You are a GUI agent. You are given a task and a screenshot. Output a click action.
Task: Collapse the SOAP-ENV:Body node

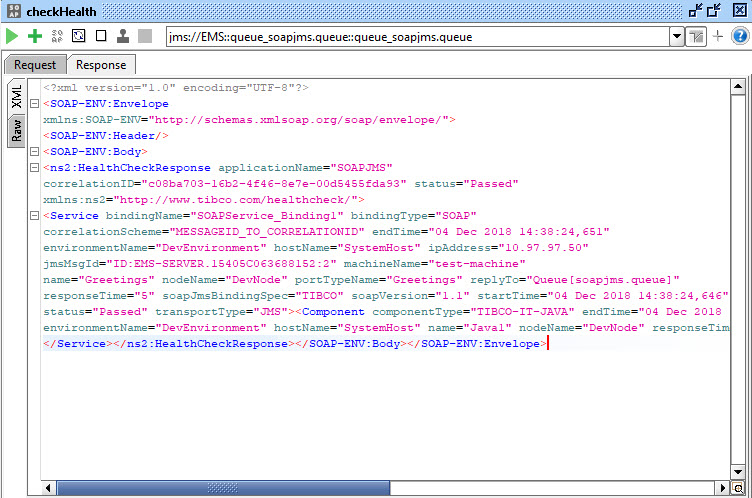click(35, 152)
